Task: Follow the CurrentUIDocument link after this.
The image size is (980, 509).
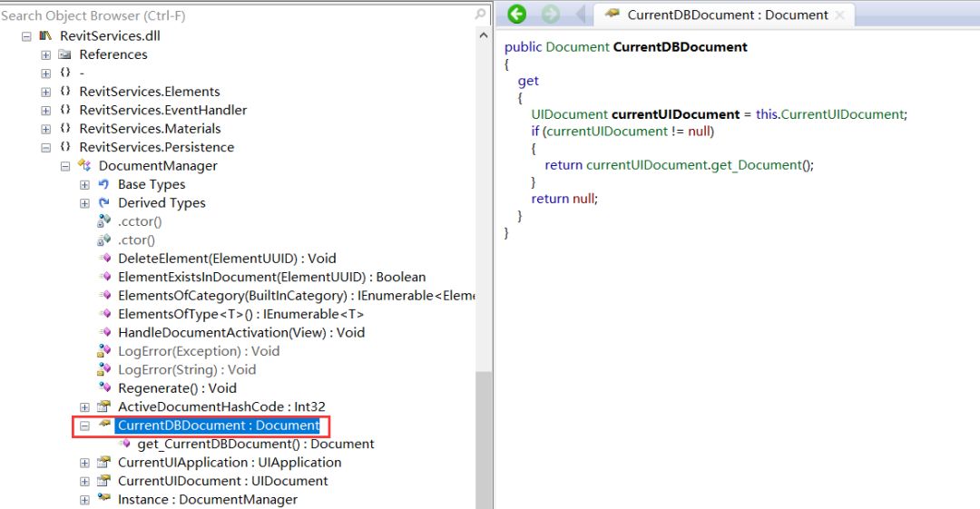Action: tap(842, 114)
